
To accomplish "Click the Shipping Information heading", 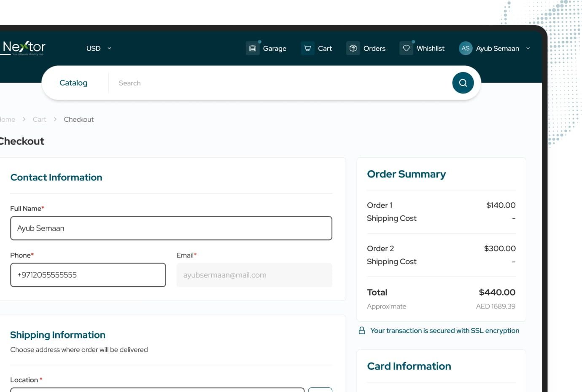I will point(58,335).
